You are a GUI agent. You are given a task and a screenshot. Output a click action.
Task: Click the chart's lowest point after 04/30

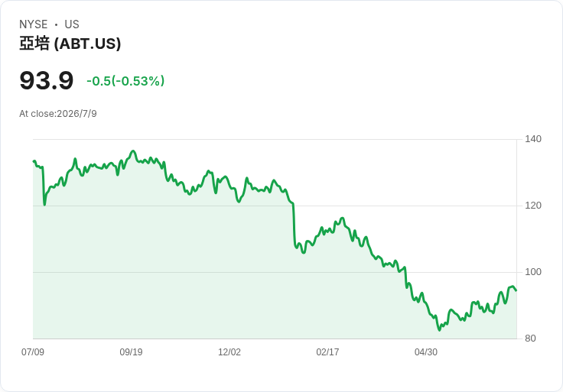pyautogui.click(x=439, y=329)
